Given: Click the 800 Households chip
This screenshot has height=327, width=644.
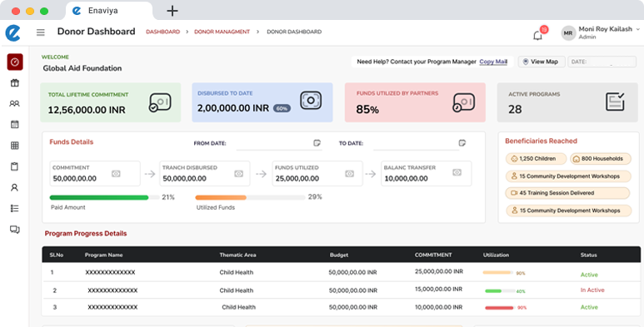Looking at the screenshot, I should click(600, 159).
